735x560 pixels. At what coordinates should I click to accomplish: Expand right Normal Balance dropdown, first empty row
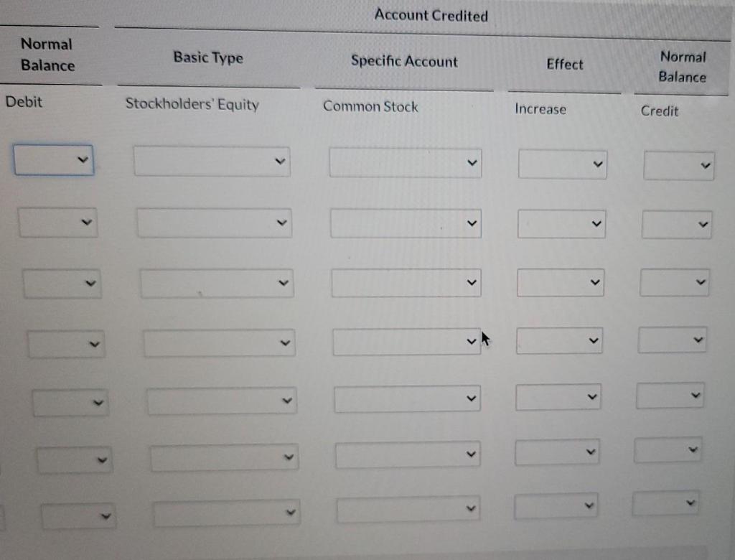(x=678, y=166)
